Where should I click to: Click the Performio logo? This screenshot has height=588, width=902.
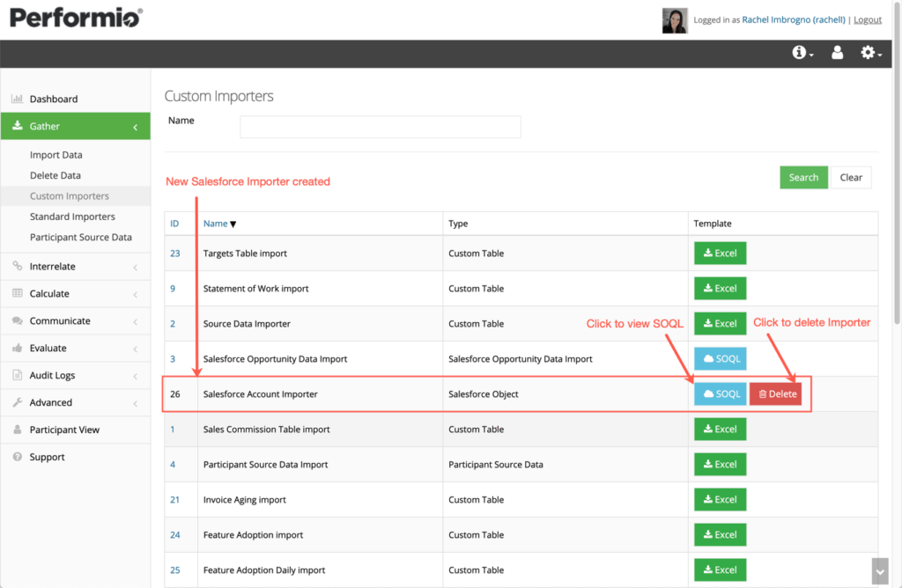click(x=76, y=18)
